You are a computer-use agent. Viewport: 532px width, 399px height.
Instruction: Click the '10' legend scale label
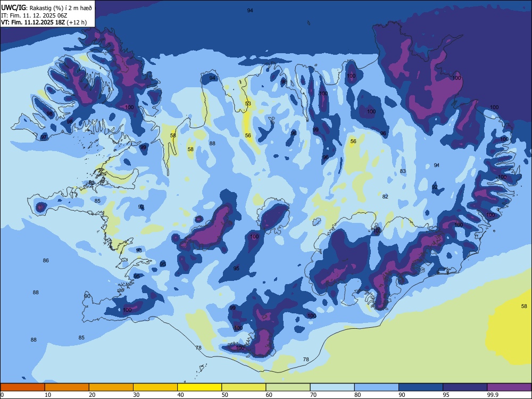[48, 395]
